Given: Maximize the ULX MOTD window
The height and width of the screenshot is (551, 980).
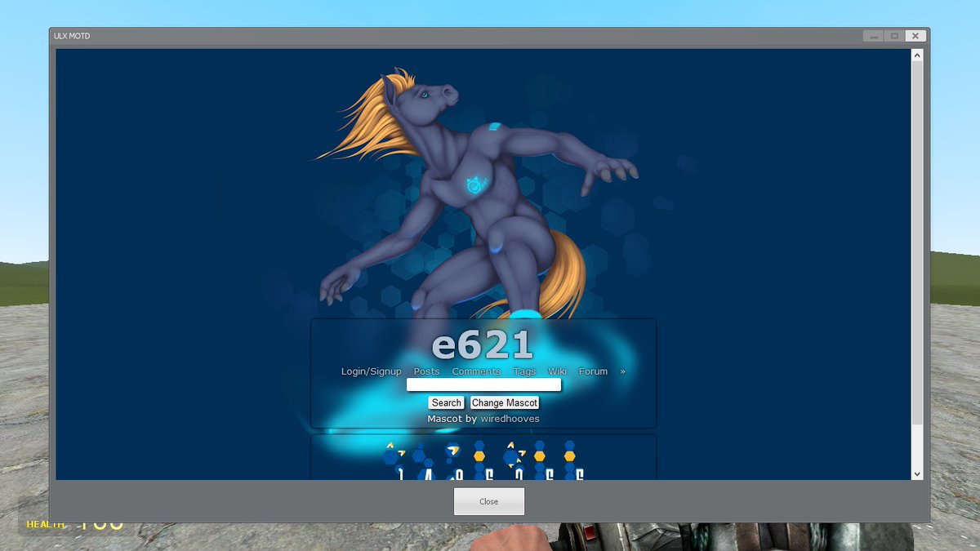Looking at the screenshot, I should point(894,36).
